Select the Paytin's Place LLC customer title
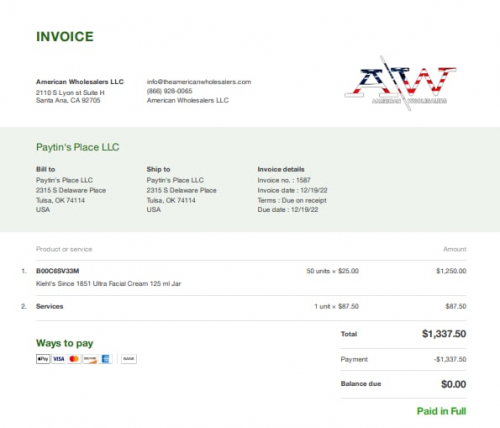This screenshot has width=500, height=428. click(x=78, y=147)
